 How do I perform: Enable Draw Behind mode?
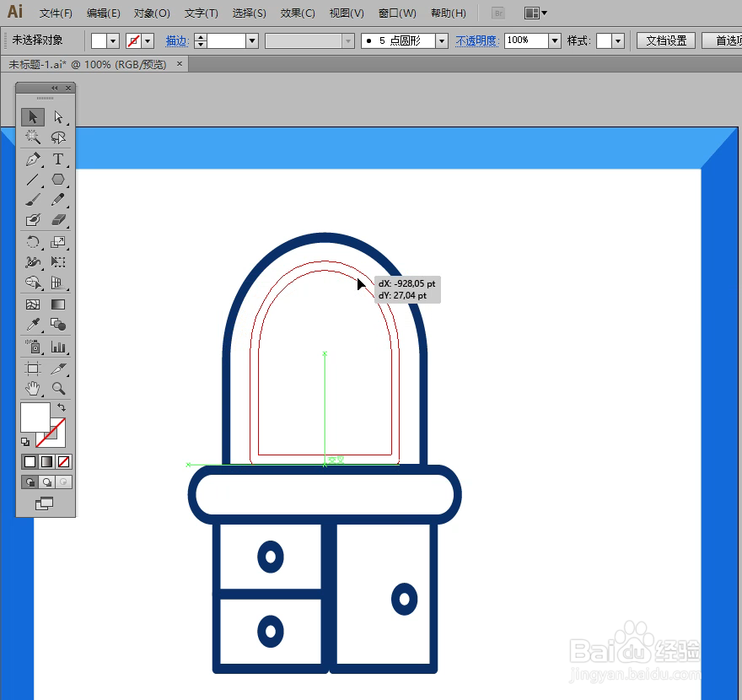tap(47, 482)
